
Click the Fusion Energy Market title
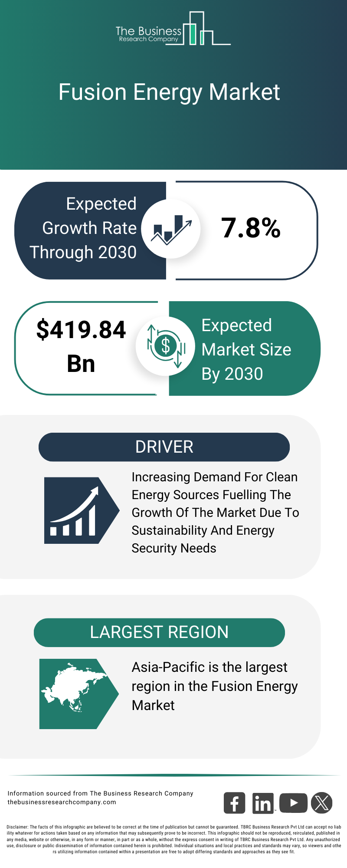click(x=169, y=92)
